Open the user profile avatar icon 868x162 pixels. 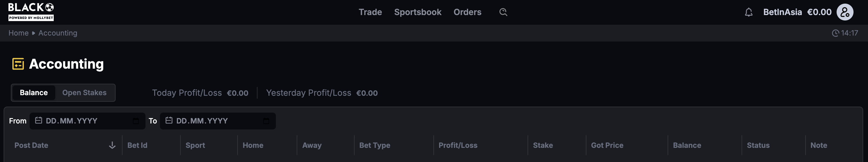tap(844, 12)
